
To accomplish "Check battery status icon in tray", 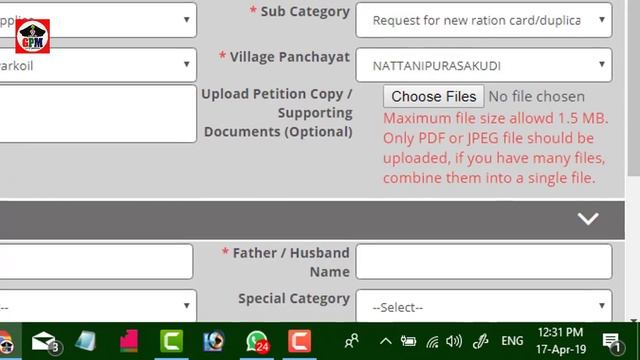I will pyautogui.click(x=408, y=341).
